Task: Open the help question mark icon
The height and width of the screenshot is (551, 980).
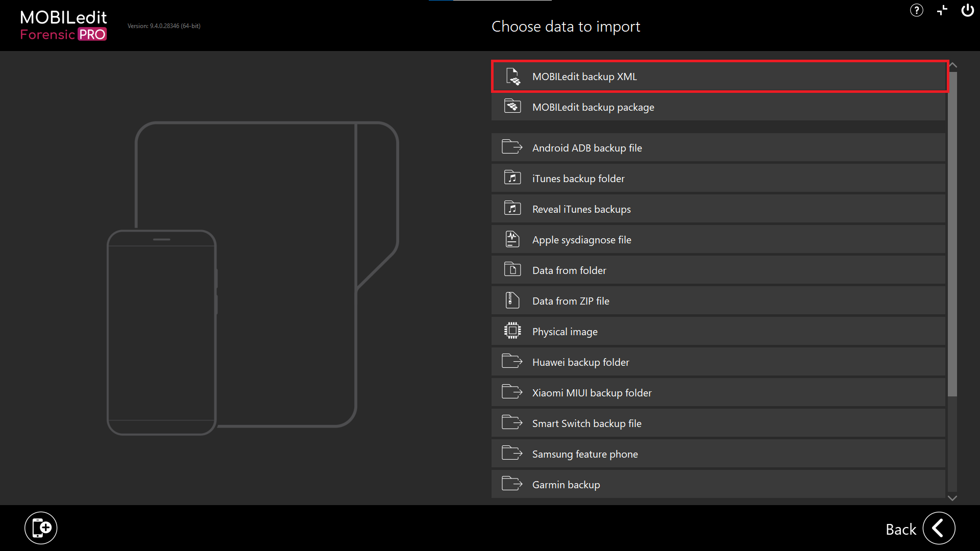Action: (x=916, y=10)
